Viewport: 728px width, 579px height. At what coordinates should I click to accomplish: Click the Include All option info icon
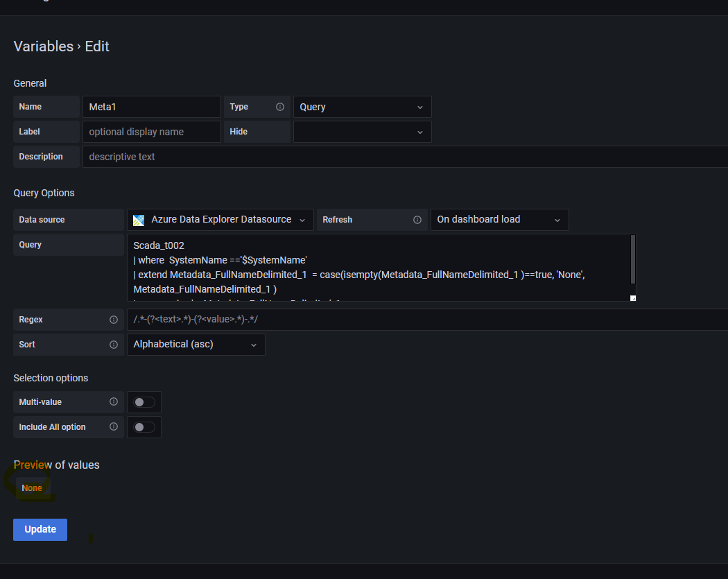pyautogui.click(x=113, y=427)
